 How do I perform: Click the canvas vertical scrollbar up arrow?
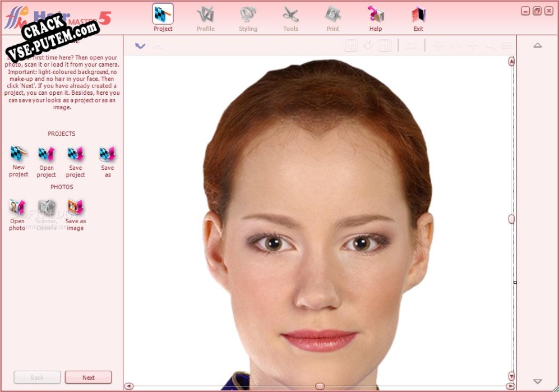click(x=511, y=62)
